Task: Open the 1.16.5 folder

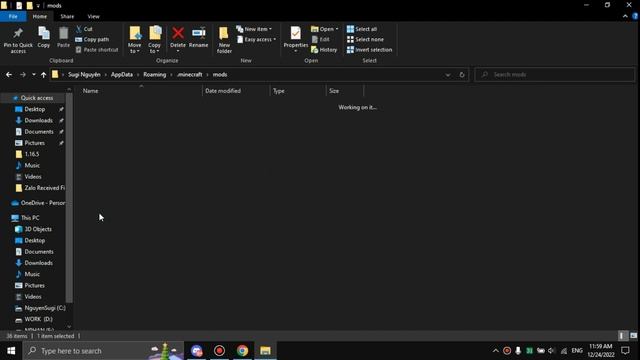Action: point(32,154)
